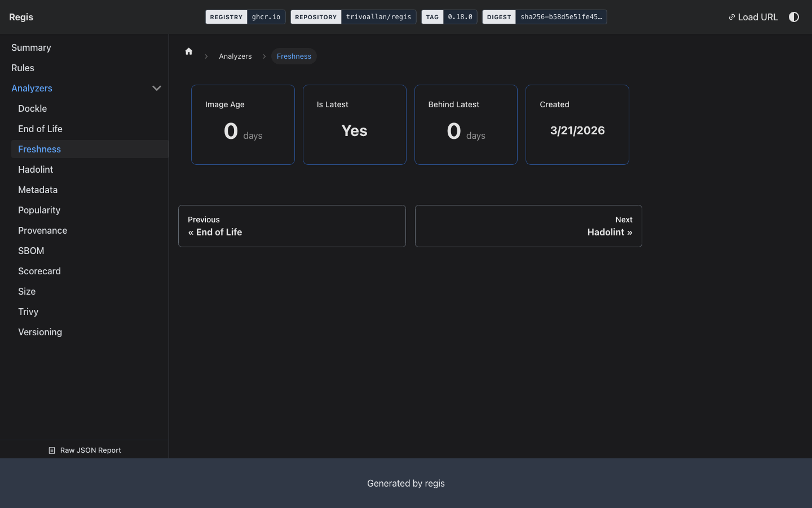This screenshot has width=812, height=508.
Task: Click the DIGEST sha256 badge
Action: coord(544,17)
